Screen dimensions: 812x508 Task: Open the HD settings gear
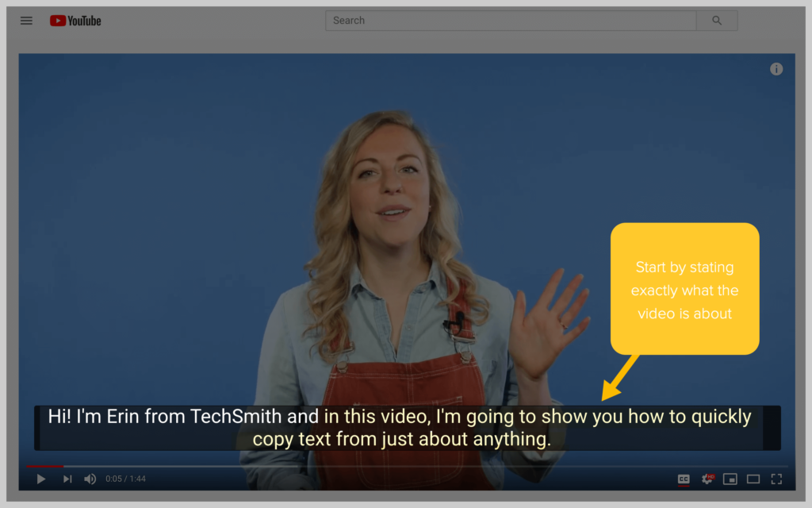point(707,479)
